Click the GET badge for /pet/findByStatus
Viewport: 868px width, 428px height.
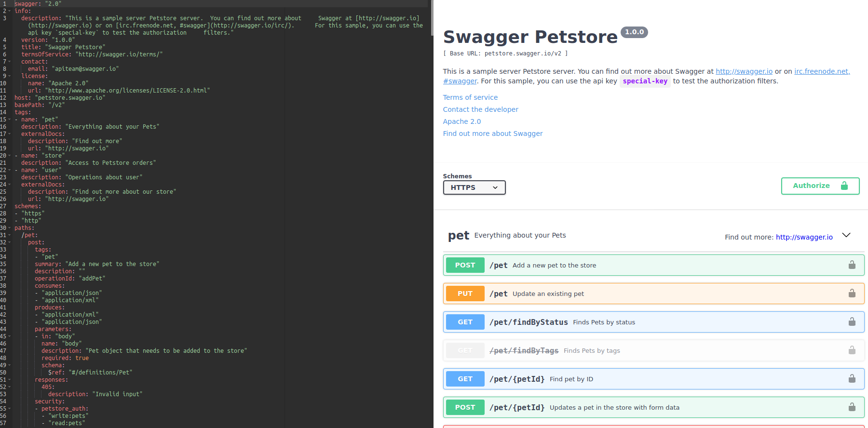click(465, 322)
